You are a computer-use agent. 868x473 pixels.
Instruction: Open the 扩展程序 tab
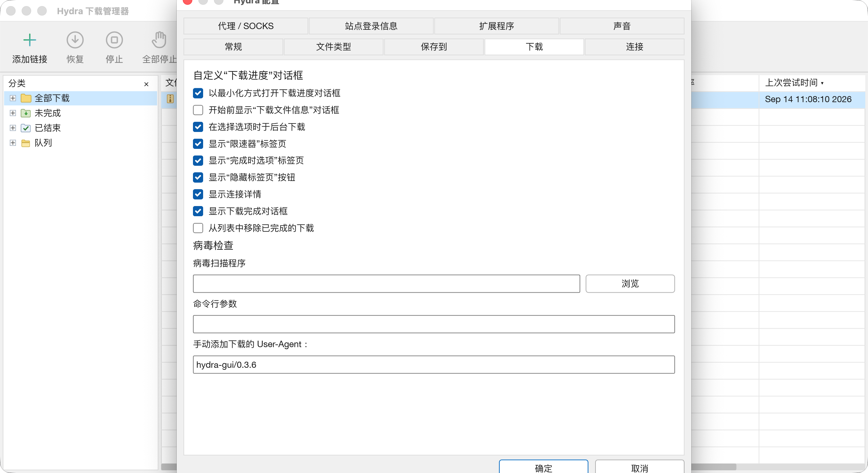click(x=497, y=26)
